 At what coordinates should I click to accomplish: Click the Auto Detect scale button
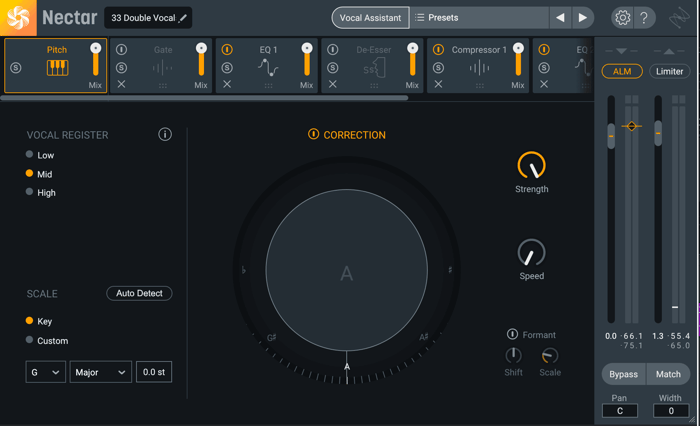[139, 293]
